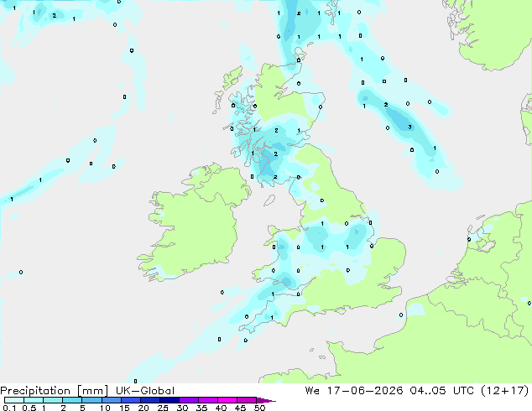Viewport: 532px width, 411px height.
Task: Click the 'UK-Global' model label
Action: pyautogui.click(x=145, y=391)
